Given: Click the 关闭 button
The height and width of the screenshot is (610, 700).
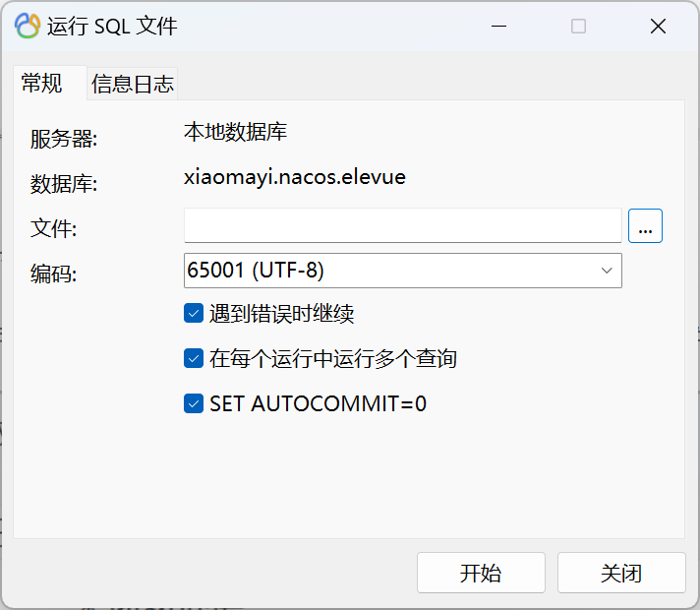Looking at the screenshot, I should coord(621,573).
